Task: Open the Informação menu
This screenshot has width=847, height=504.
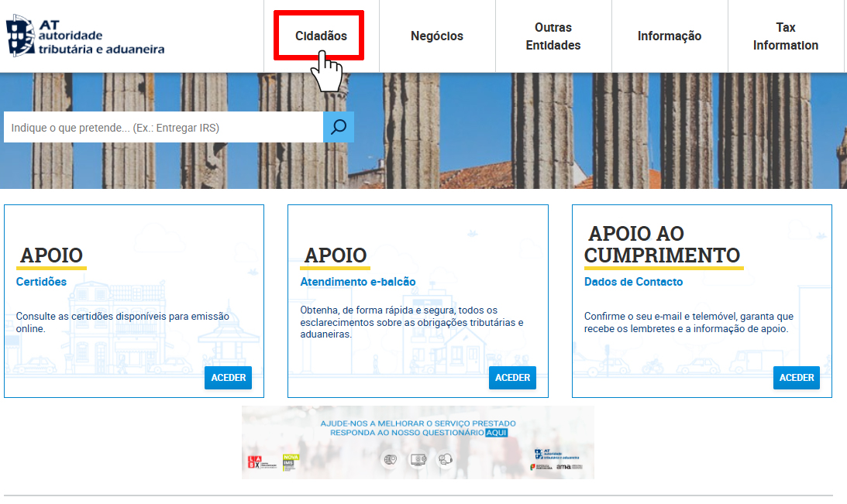Action: [x=670, y=36]
